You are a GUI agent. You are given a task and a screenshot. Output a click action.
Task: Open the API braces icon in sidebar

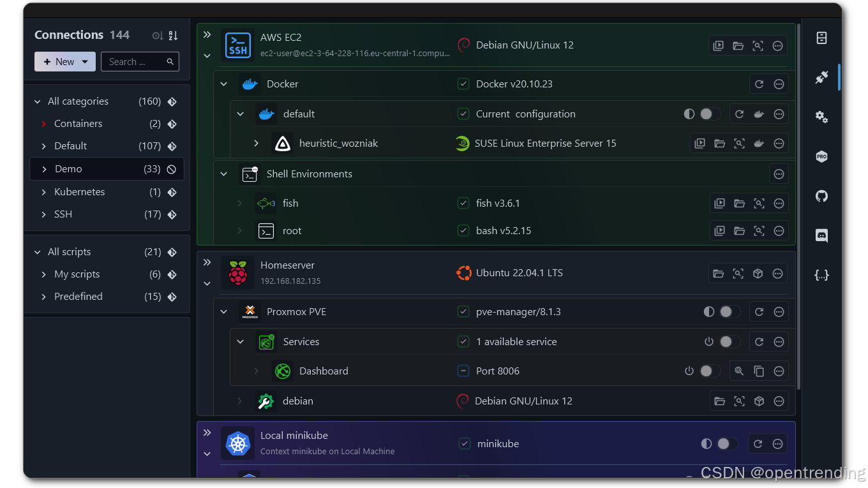click(x=821, y=275)
